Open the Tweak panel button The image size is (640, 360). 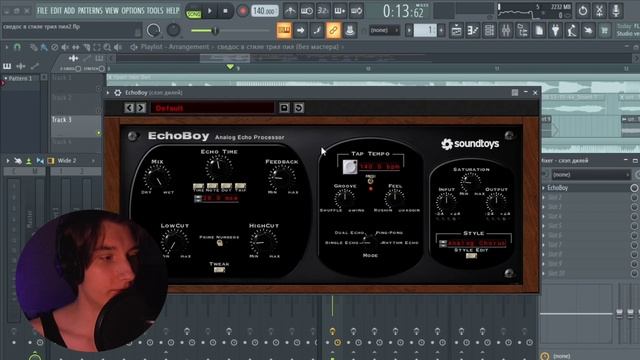(x=219, y=270)
